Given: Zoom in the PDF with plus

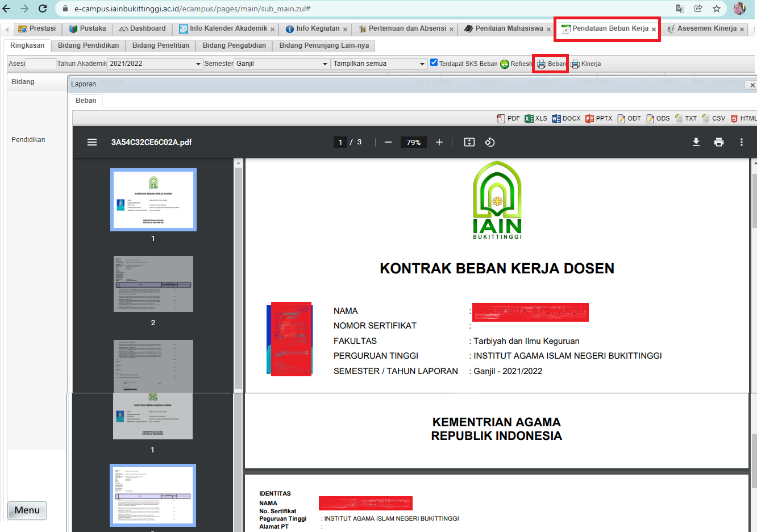Looking at the screenshot, I should pyautogui.click(x=439, y=142).
